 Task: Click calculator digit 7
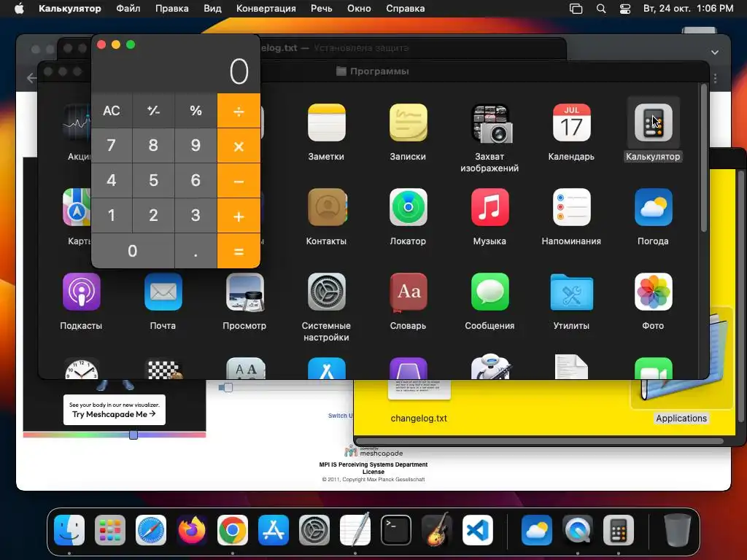pyautogui.click(x=112, y=146)
